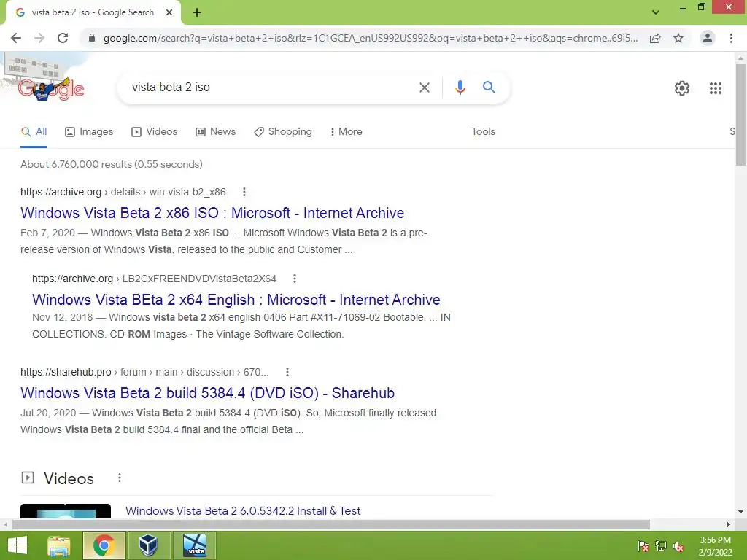Viewport: 747px width, 560px height.
Task: Open the Chrome profile avatar
Action: 708,38
